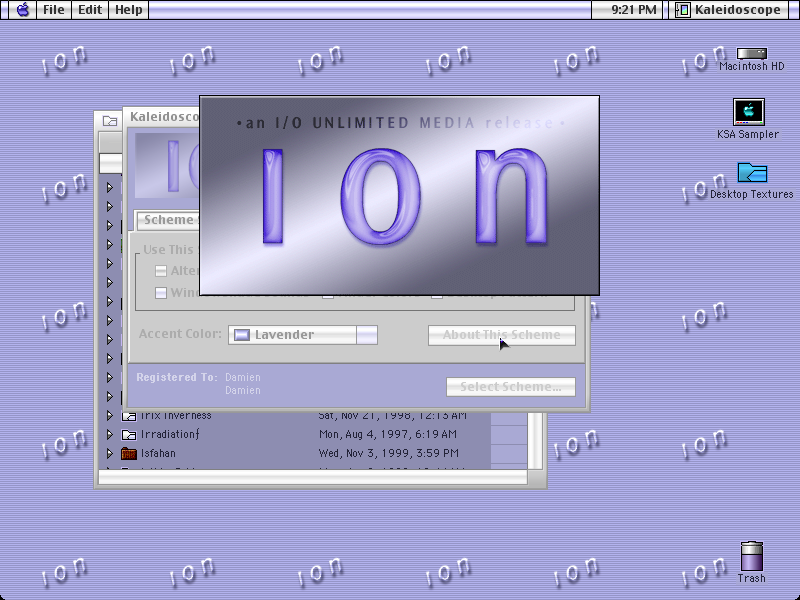Click the 'Irradiation f' file name text
The image size is (800, 600).
(x=170, y=434)
